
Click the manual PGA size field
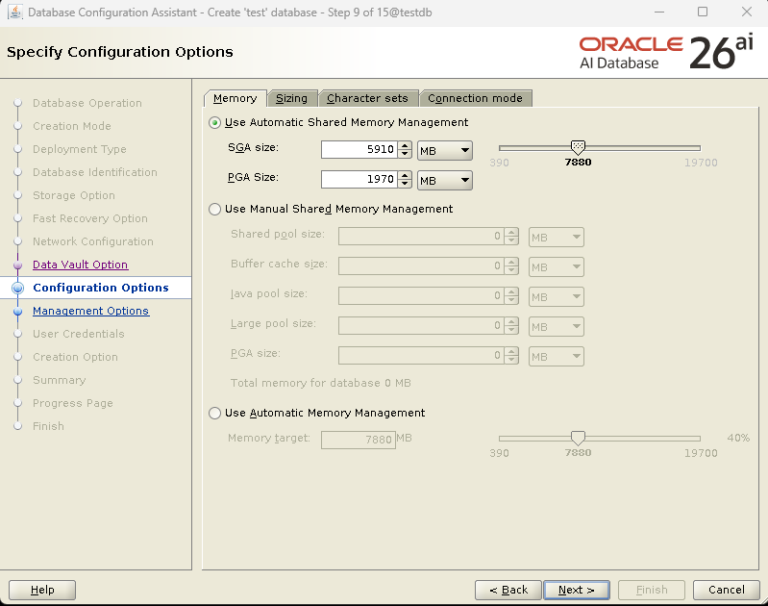(421, 356)
